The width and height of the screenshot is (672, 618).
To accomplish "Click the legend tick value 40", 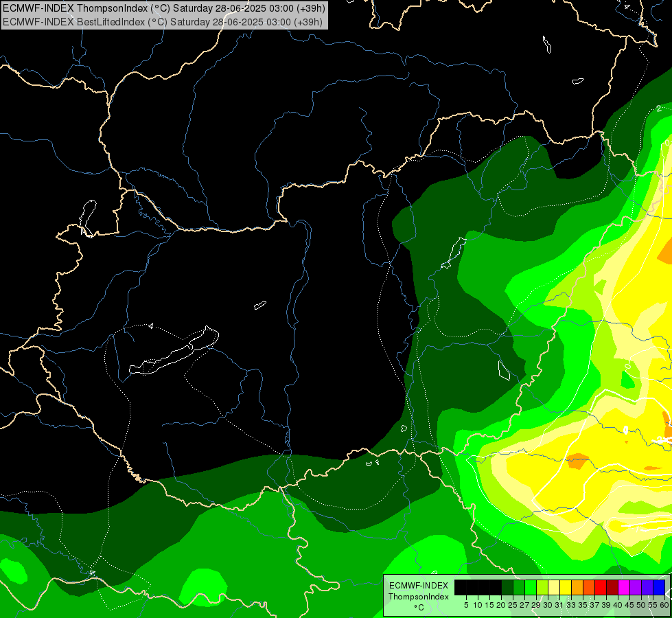I will (x=618, y=605).
